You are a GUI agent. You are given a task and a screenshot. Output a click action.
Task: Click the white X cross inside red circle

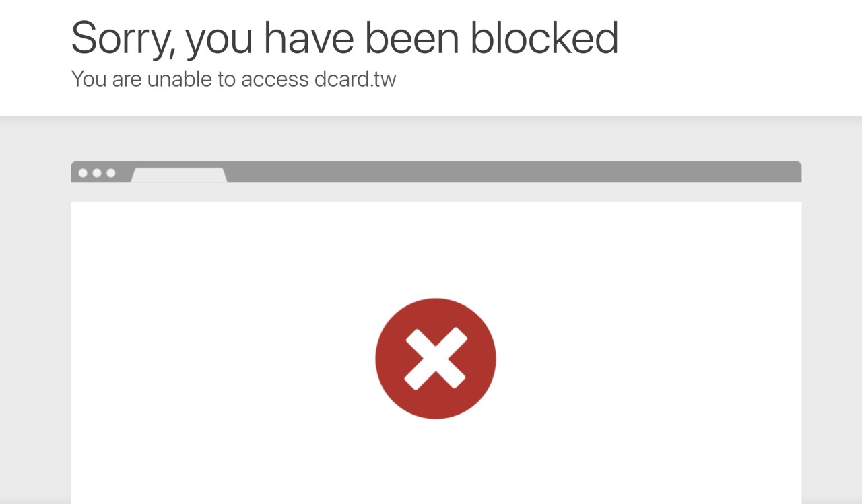click(436, 359)
